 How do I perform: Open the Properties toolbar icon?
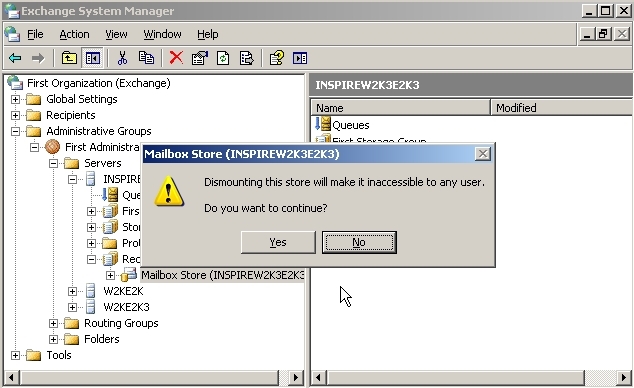(x=200, y=59)
